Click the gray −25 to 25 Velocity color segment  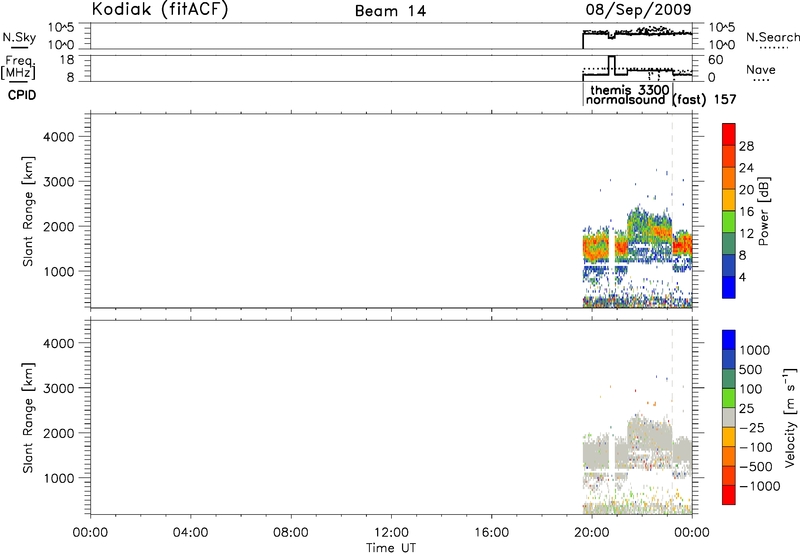729,418
